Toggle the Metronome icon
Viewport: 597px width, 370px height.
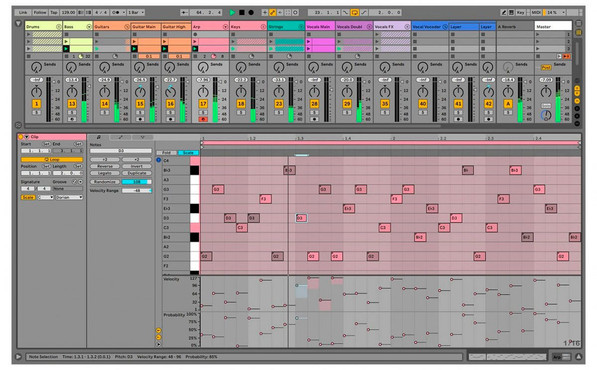[x=116, y=13]
